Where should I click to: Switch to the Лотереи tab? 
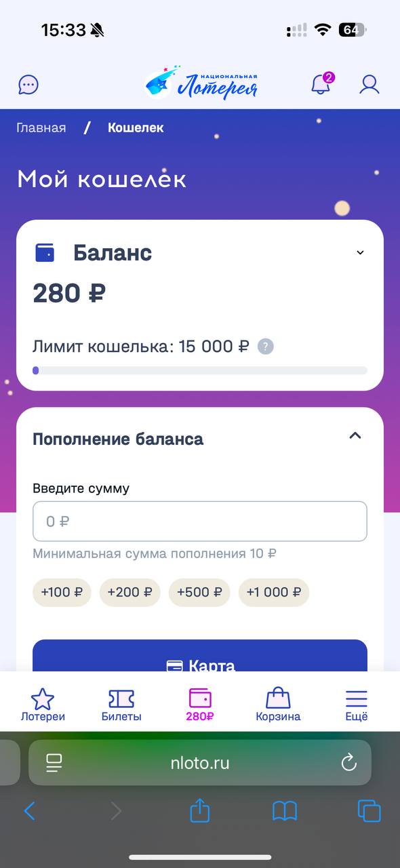tap(43, 705)
